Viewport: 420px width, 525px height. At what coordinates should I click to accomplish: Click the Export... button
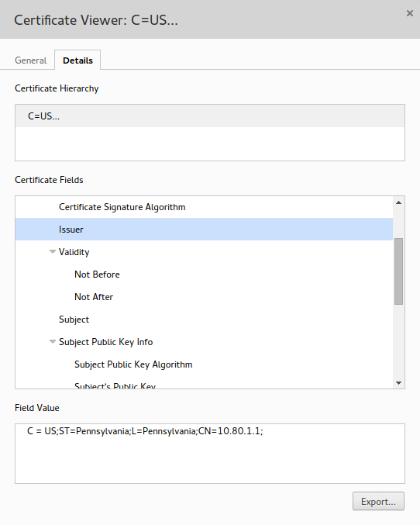(x=378, y=501)
